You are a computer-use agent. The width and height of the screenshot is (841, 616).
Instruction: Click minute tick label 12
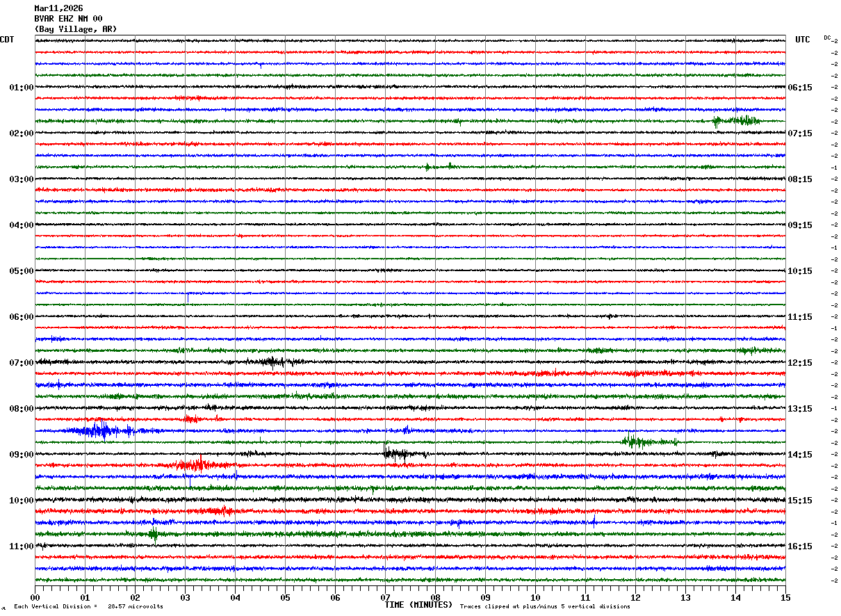coord(635,597)
